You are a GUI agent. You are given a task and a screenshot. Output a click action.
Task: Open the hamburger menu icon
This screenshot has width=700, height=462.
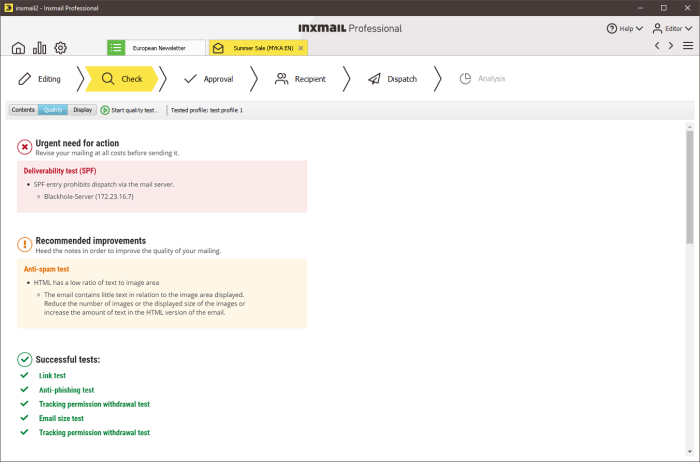[688, 46]
